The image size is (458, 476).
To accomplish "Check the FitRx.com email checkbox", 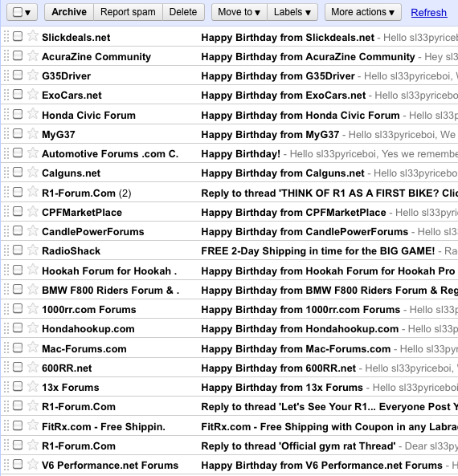I will 18,425.
